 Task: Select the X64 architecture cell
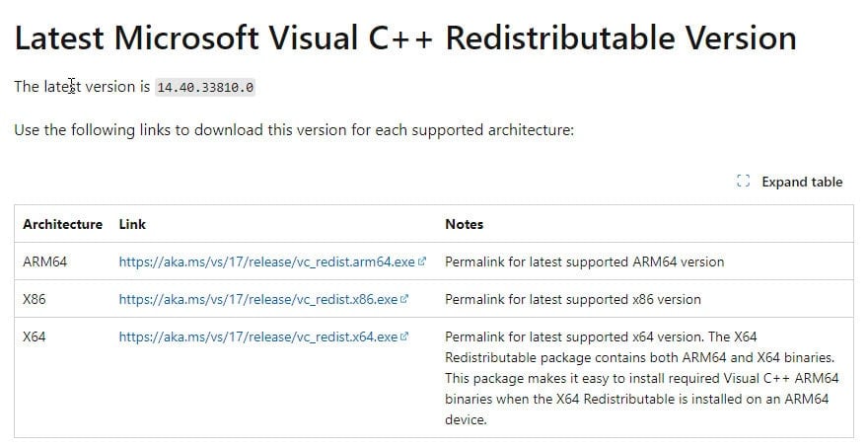click(x=35, y=336)
